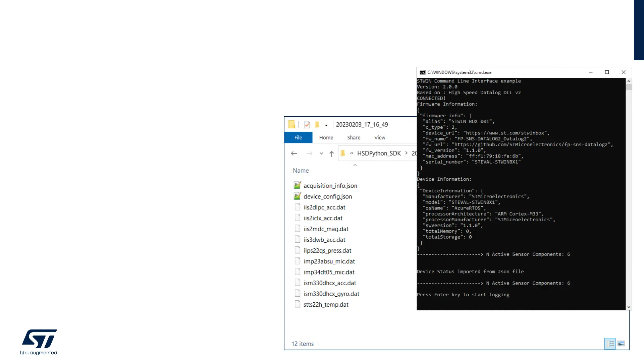Click the ism330dhcx_gyro.dat file icon
This screenshot has height=362, width=644.
click(x=297, y=293)
